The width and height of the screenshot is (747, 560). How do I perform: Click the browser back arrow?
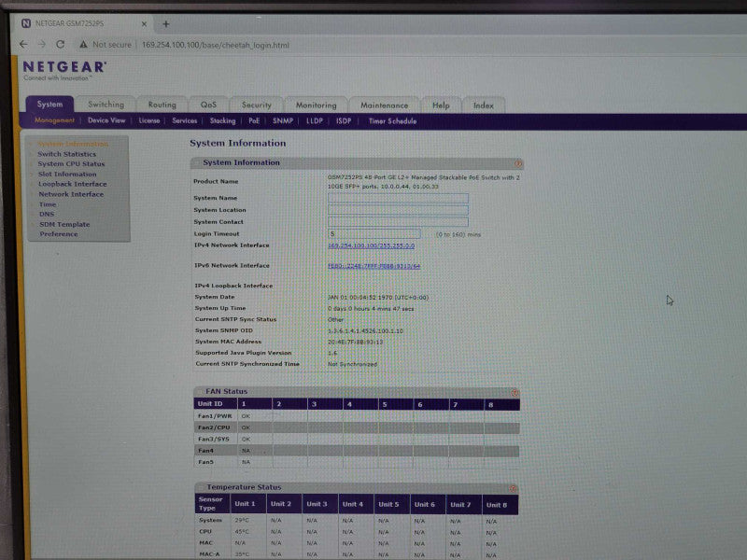[x=22, y=44]
